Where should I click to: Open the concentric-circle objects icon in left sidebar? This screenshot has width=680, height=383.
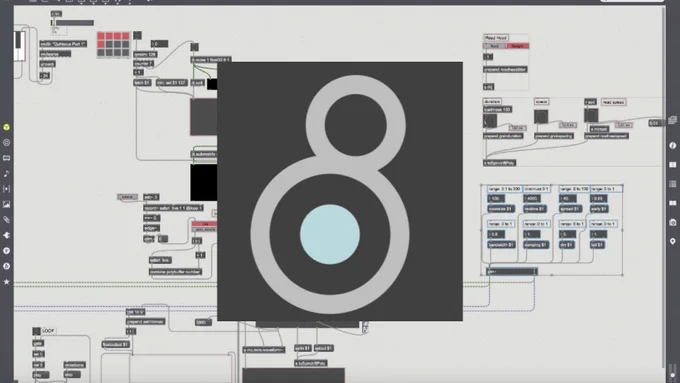point(7,142)
